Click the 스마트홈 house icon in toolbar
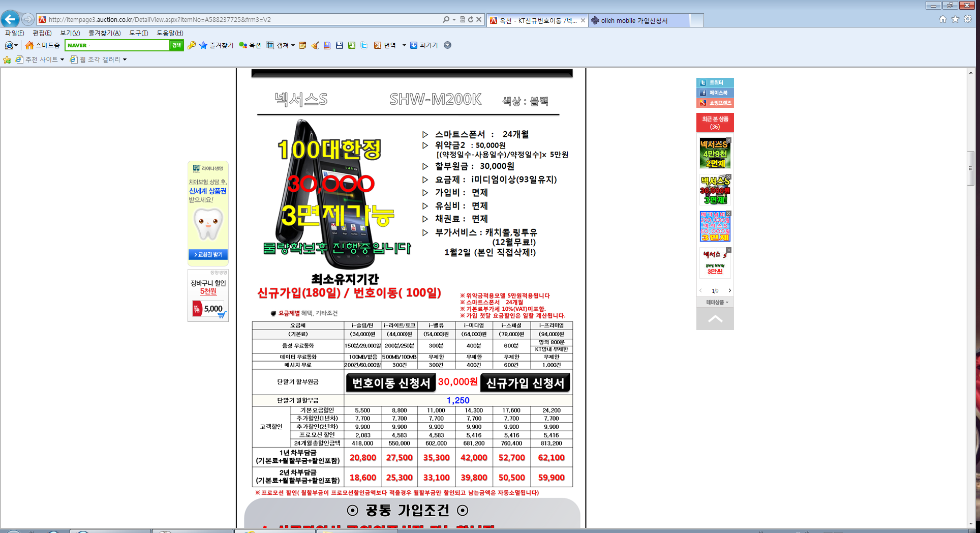 [29, 45]
